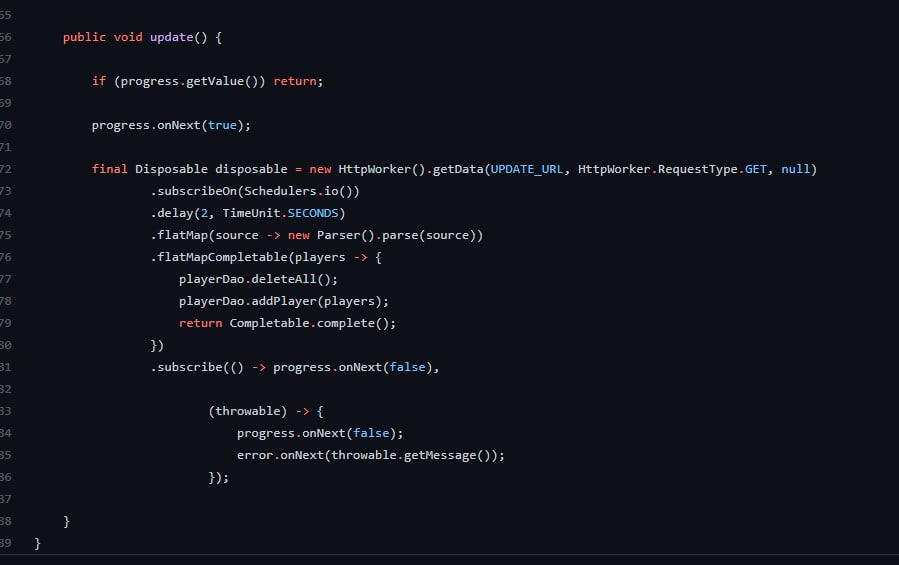Click the 'final' keyword
This screenshot has height=565, width=899.
pos(110,169)
